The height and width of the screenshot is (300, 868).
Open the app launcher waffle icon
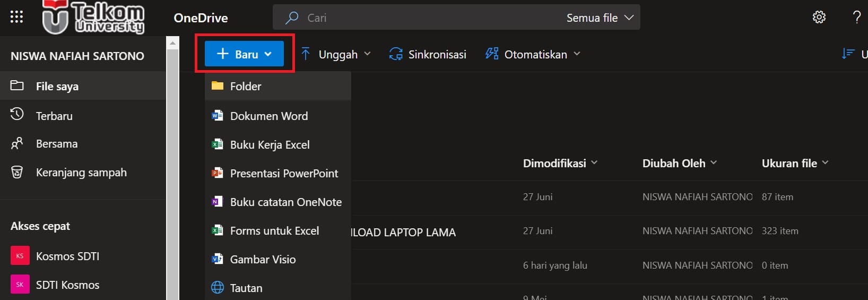[x=16, y=17]
